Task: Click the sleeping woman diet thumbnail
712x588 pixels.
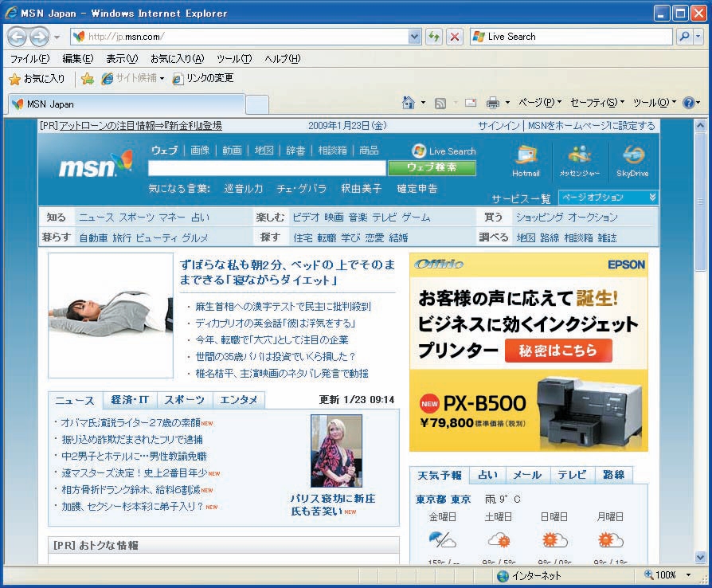Action: click(111, 316)
